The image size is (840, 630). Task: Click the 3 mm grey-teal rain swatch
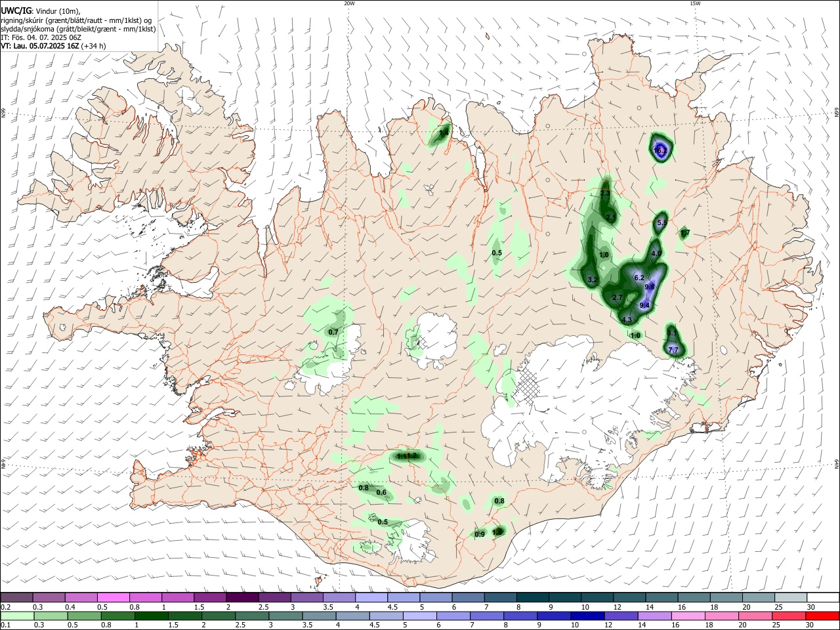(x=285, y=616)
